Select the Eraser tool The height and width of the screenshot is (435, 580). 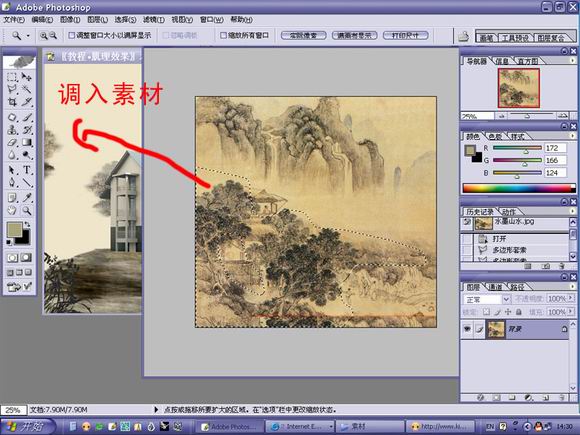pyautogui.click(x=12, y=142)
